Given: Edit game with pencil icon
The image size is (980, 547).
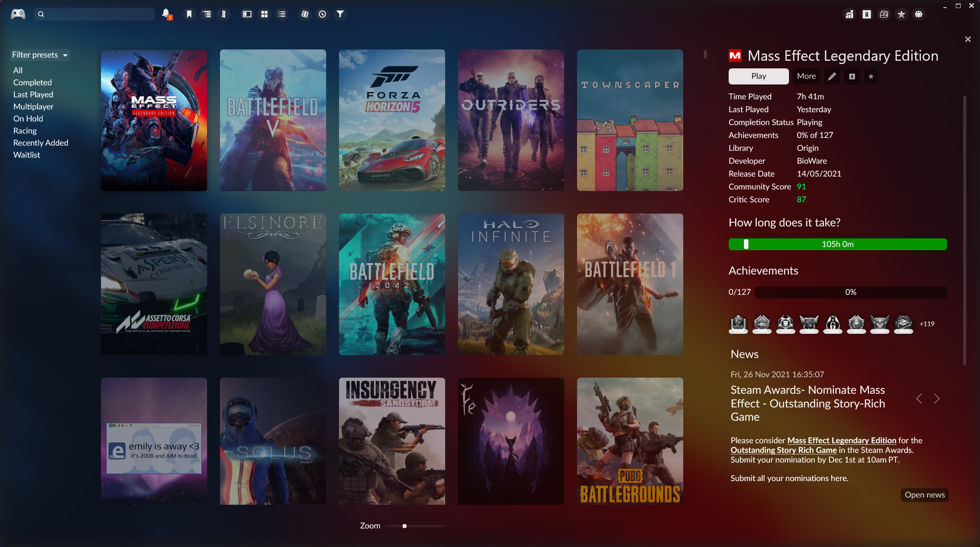Looking at the screenshot, I should coord(832,76).
